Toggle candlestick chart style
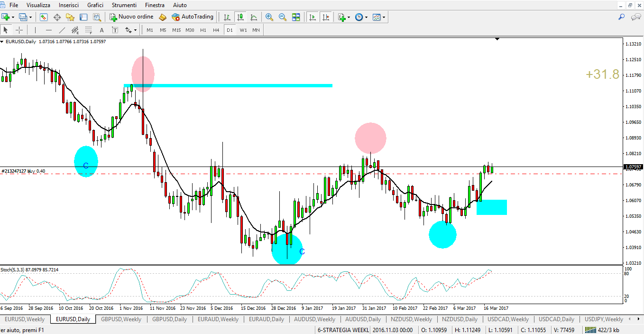 click(x=240, y=17)
